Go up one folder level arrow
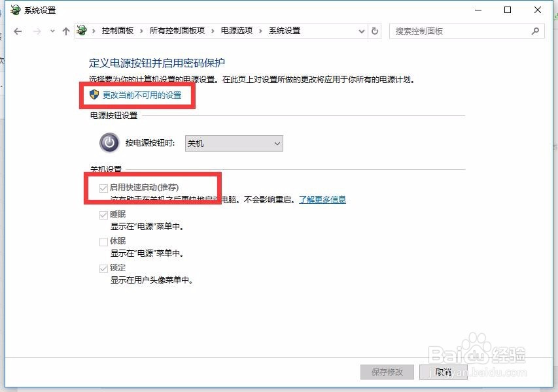Viewport: 558px width, 392px height. 66,31
